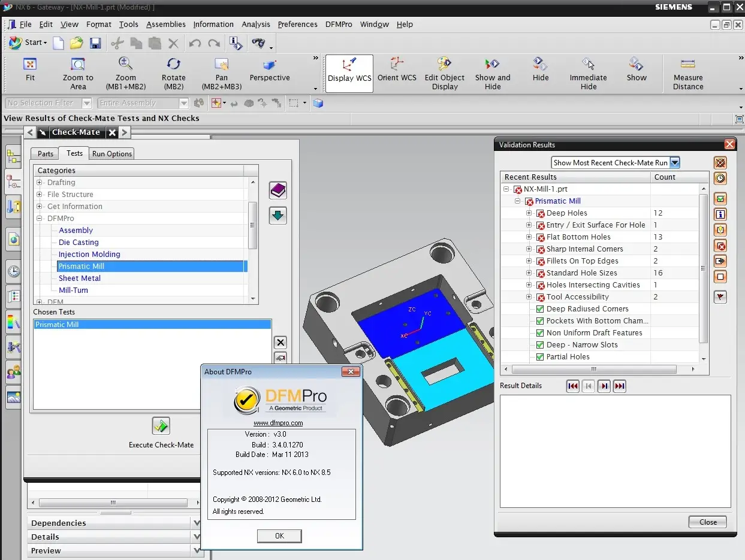Collapse the Prismatic Mill results node
Screen dimensions: 745x560
coord(517,201)
